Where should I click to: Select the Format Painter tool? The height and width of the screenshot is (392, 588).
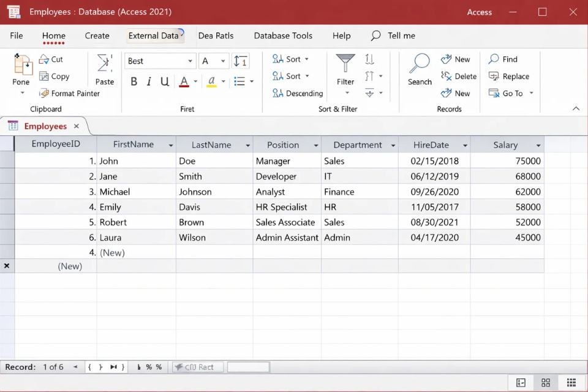point(69,94)
